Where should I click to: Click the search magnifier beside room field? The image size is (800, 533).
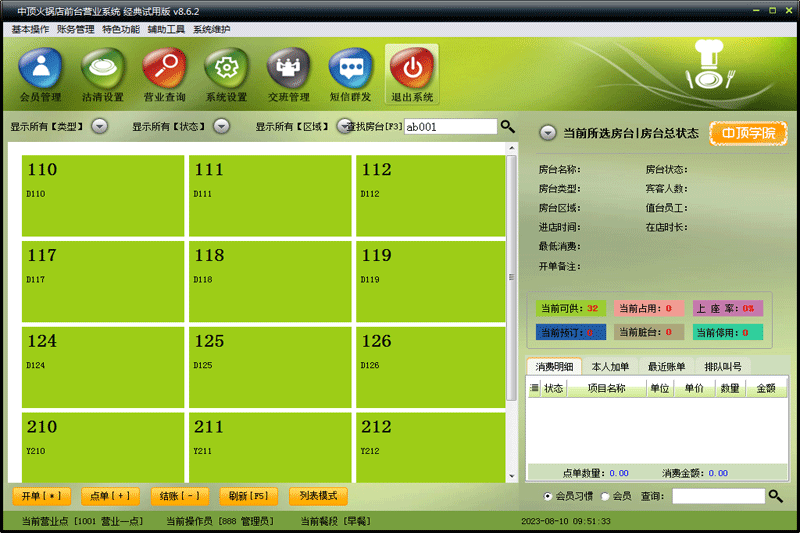pyautogui.click(x=508, y=126)
